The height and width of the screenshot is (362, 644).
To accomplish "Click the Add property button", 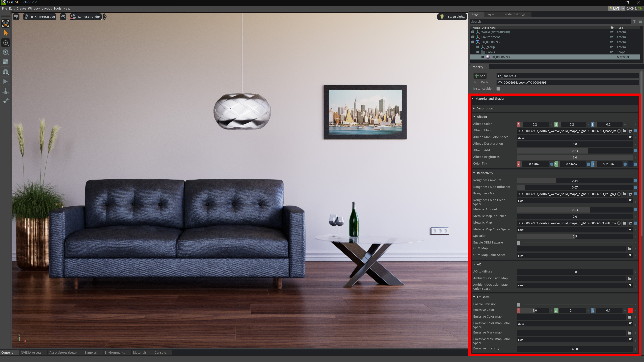I will point(480,76).
